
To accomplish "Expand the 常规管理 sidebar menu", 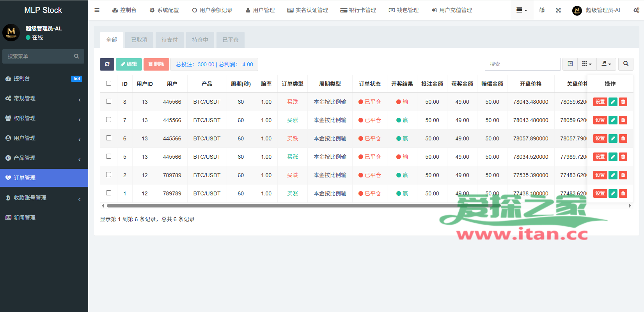I will click(44, 98).
